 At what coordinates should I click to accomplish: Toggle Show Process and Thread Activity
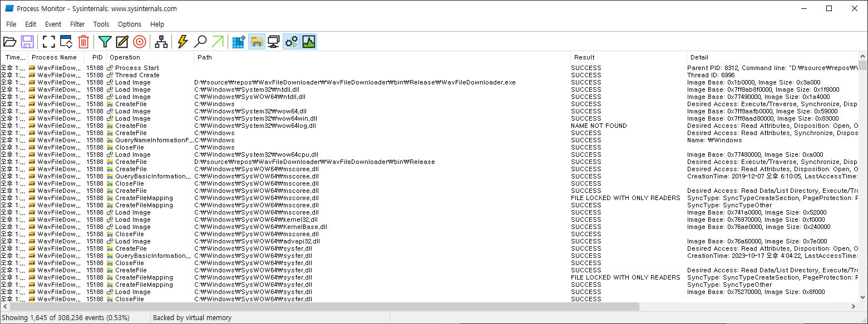291,42
